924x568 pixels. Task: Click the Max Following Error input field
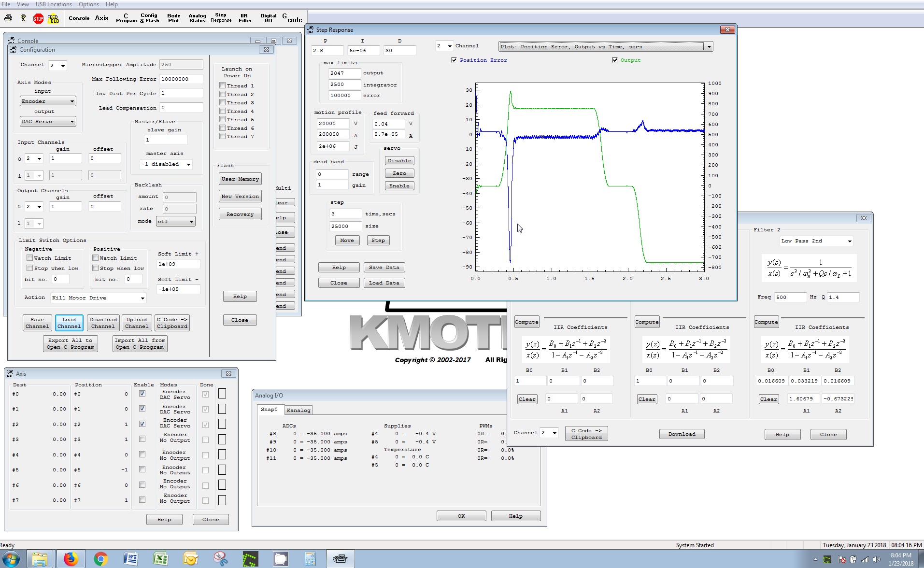click(181, 79)
